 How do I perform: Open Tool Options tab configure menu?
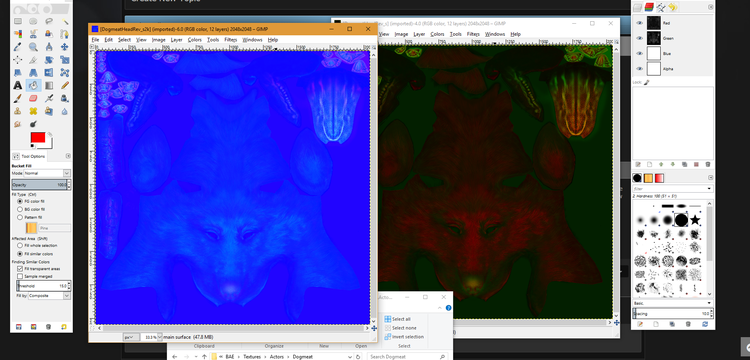[x=68, y=156]
